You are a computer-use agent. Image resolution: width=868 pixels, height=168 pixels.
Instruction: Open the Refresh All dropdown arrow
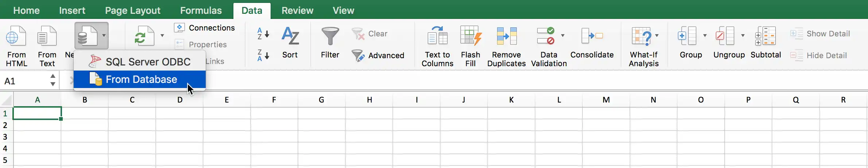coord(162,36)
